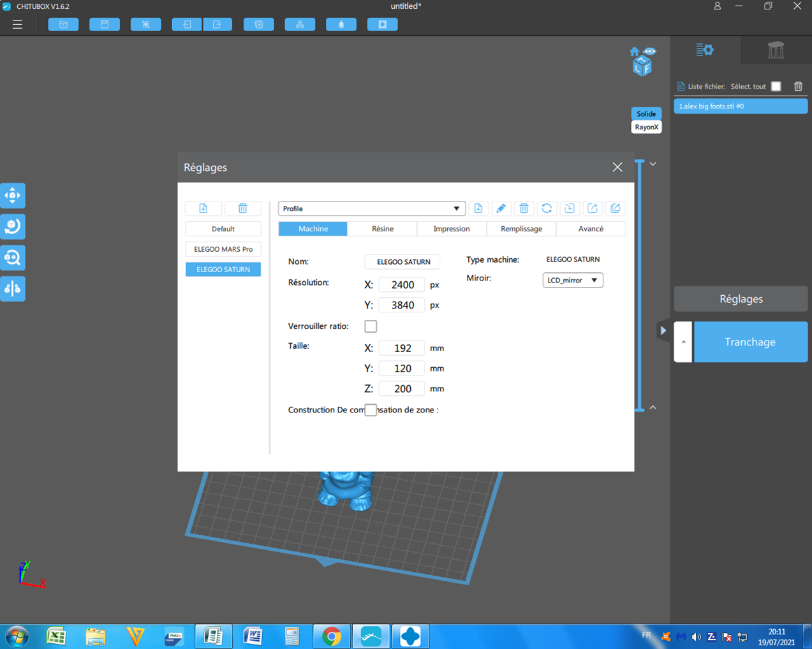
Task: Click the Taille Z field 200
Action: (x=402, y=389)
